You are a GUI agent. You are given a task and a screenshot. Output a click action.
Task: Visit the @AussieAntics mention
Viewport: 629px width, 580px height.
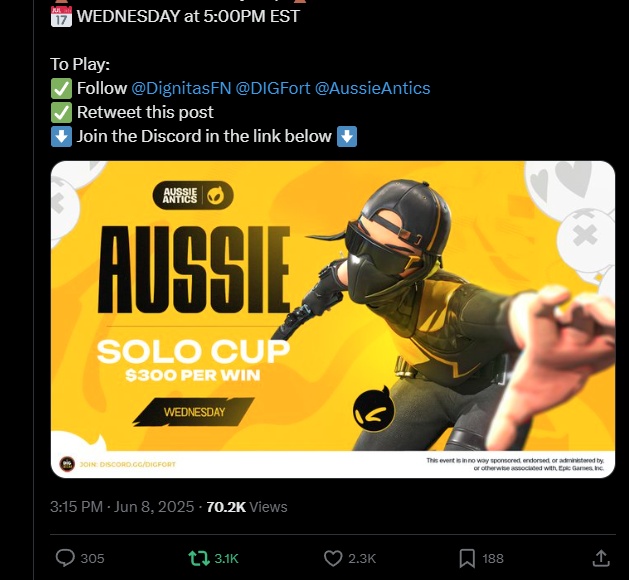click(x=372, y=88)
